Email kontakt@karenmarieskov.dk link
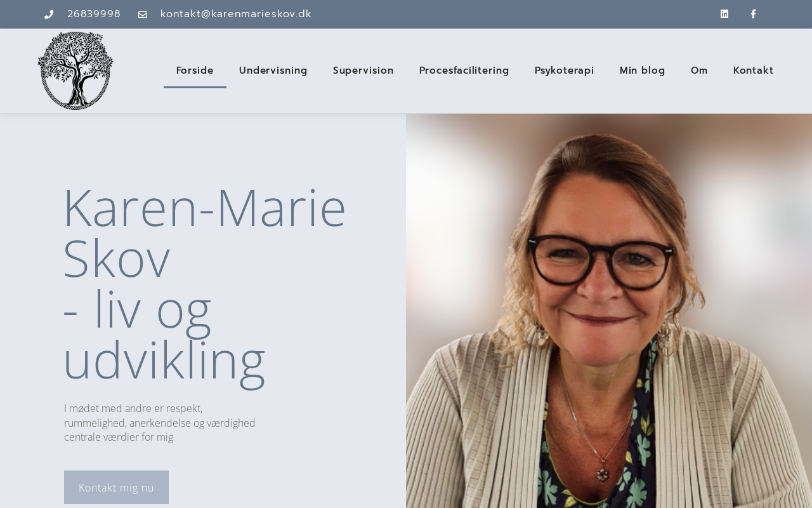 (236, 14)
